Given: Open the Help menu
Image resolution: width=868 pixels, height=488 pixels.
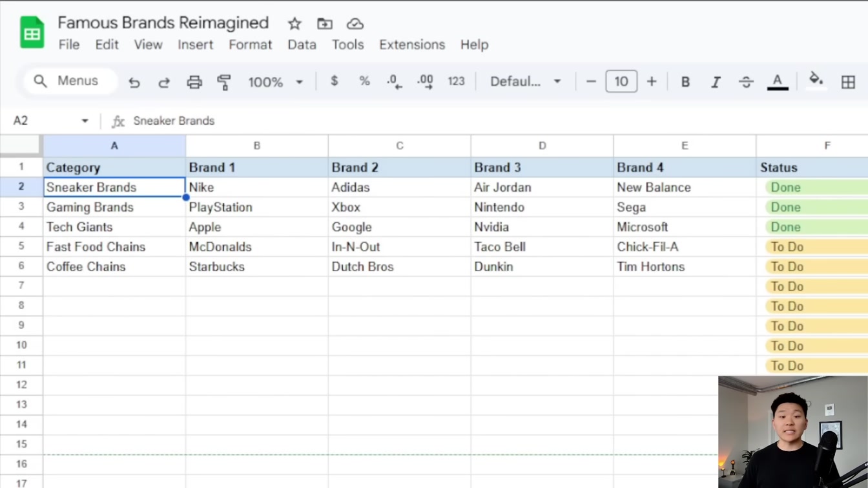Looking at the screenshot, I should point(474,45).
